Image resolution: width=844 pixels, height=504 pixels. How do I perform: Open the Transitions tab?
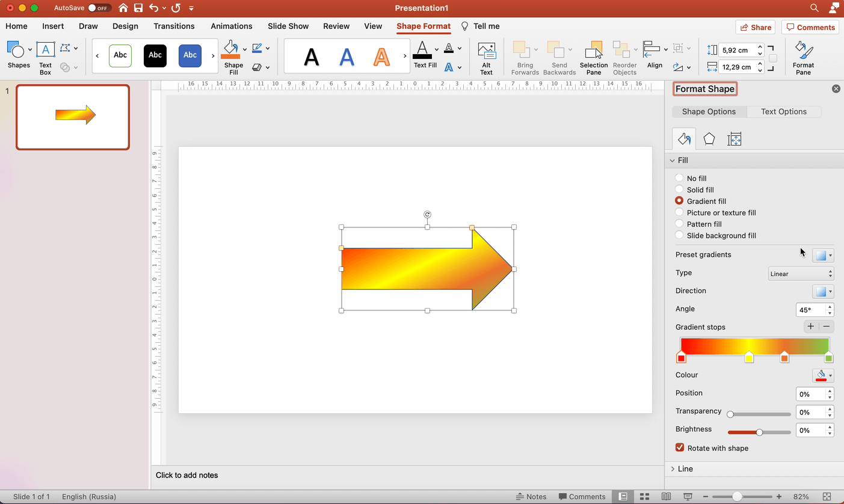(x=174, y=26)
